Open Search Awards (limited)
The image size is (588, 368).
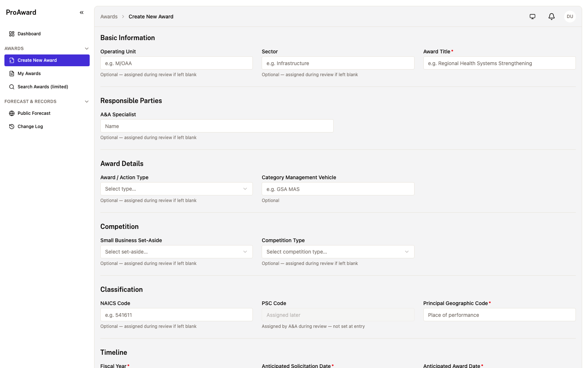(47, 87)
